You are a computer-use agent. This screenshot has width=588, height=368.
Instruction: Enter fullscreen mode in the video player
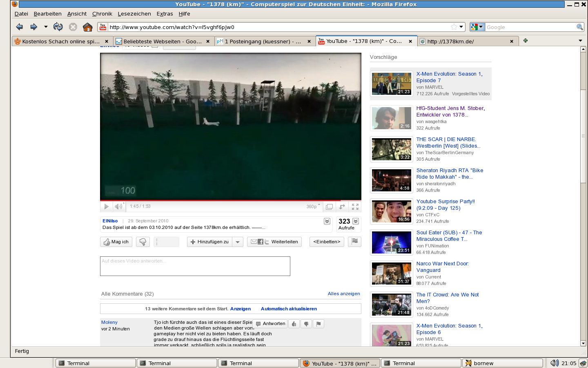point(355,206)
